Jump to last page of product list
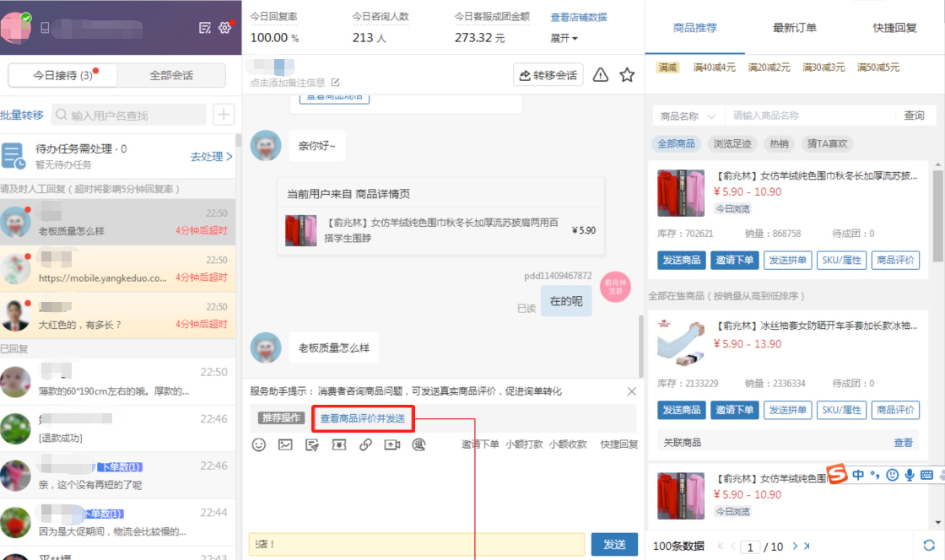 807,547
